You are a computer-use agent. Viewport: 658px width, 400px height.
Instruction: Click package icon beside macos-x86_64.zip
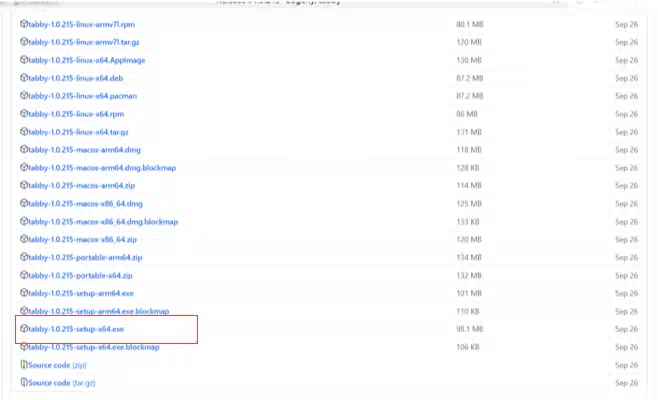tap(24, 239)
